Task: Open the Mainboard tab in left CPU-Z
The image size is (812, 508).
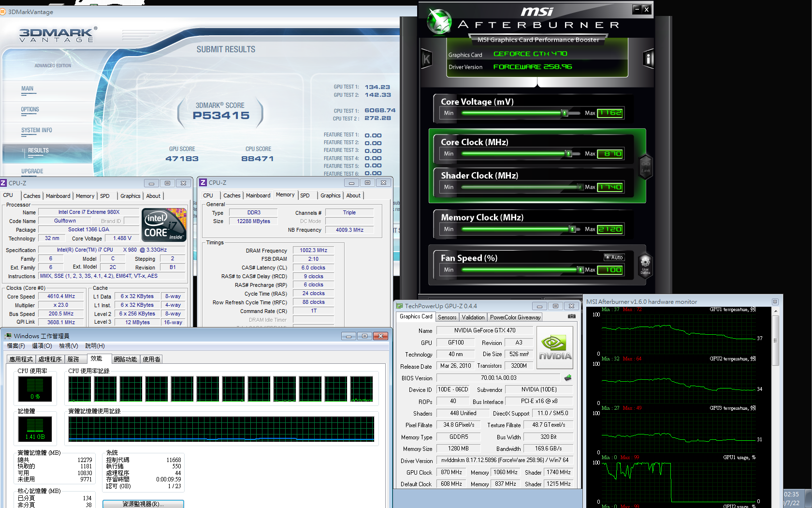Action: pos(58,196)
